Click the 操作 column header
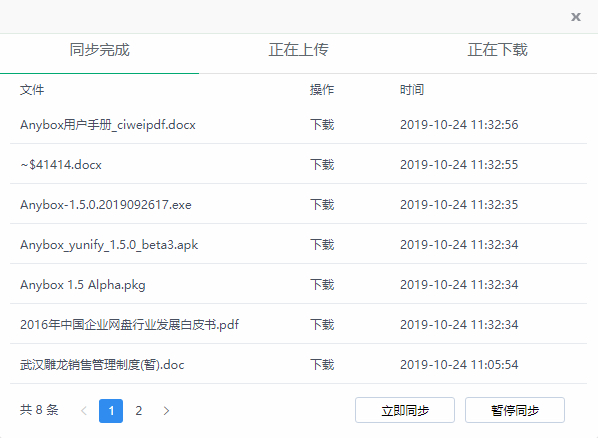 (x=322, y=90)
